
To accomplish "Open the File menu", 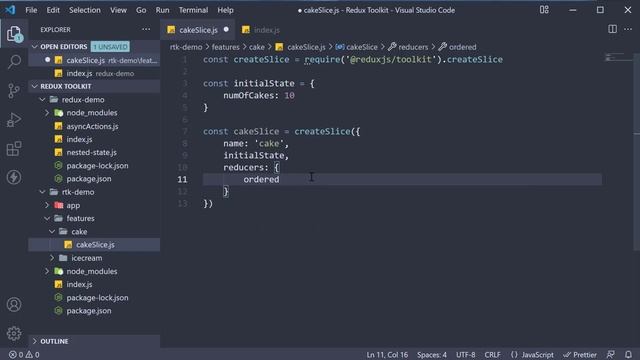I will coord(31,10).
